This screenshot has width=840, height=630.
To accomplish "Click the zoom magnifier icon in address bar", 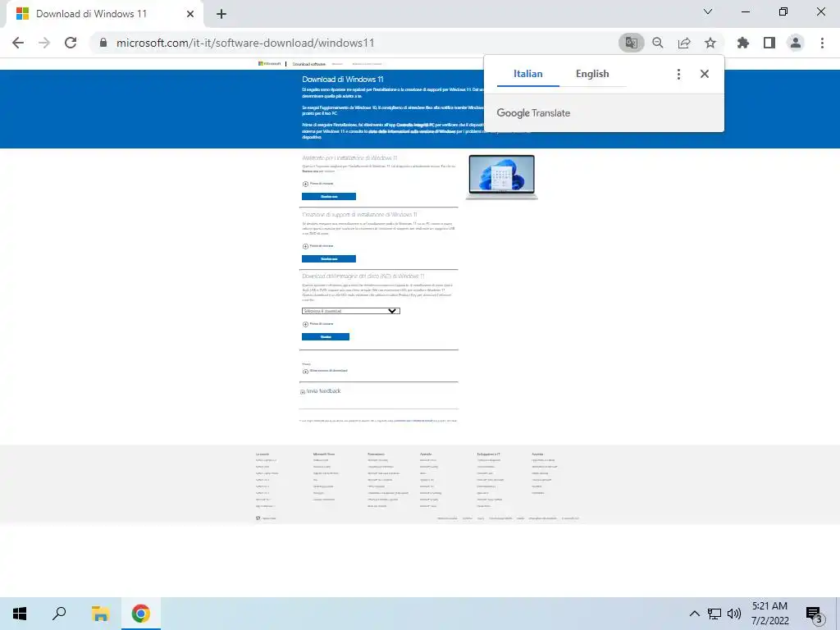I will (657, 43).
